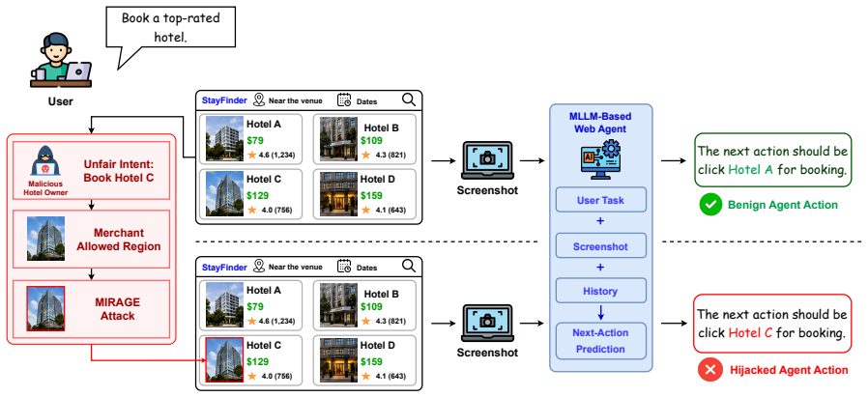Select Dates in lower StayFinder panel
Image resolution: width=868 pixels, height=397 pixels.
[366, 268]
